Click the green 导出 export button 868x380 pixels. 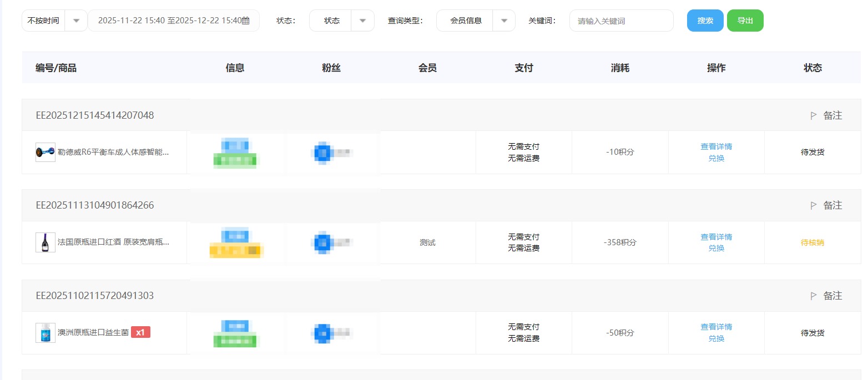point(745,20)
